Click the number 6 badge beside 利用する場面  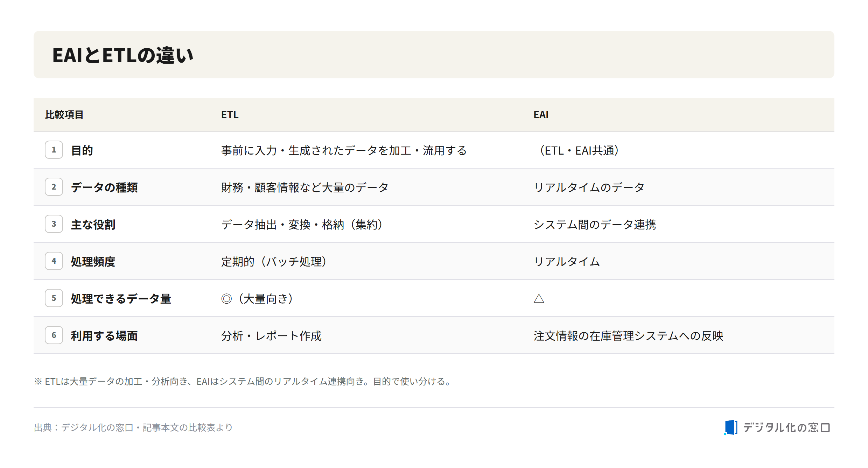click(x=54, y=335)
